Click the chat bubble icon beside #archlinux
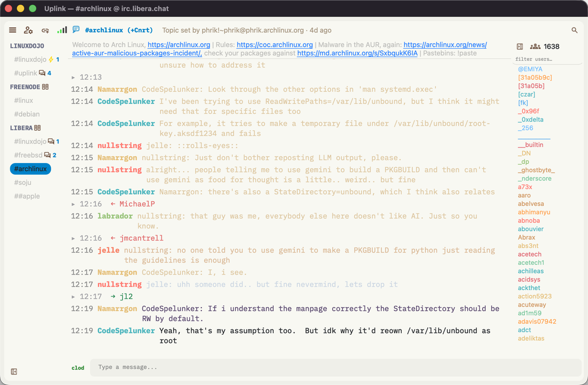The height and width of the screenshot is (385, 588). pyautogui.click(x=76, y=29)
